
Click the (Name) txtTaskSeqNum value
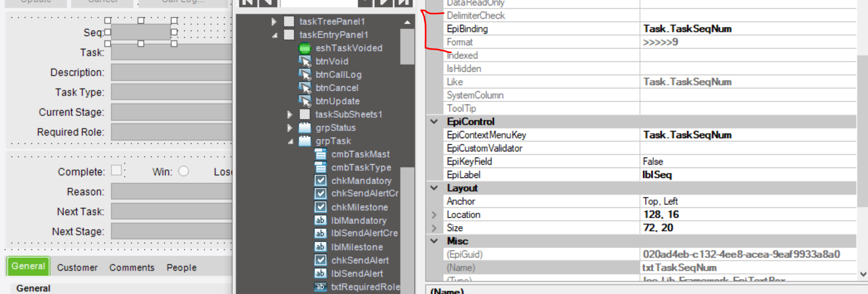tap(748, 267)
